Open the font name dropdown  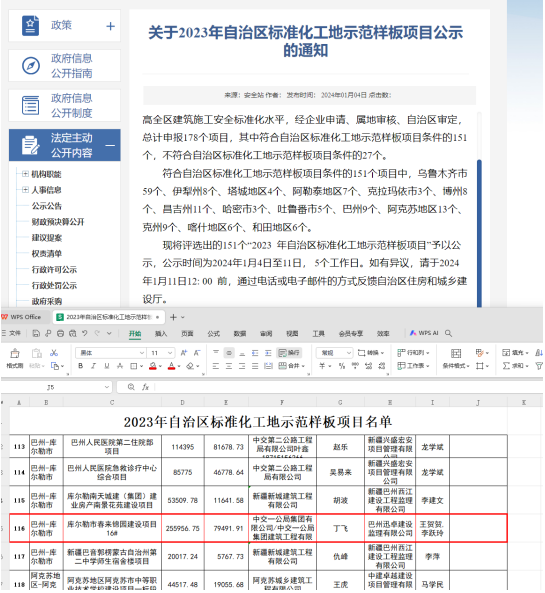click(142, 353)
